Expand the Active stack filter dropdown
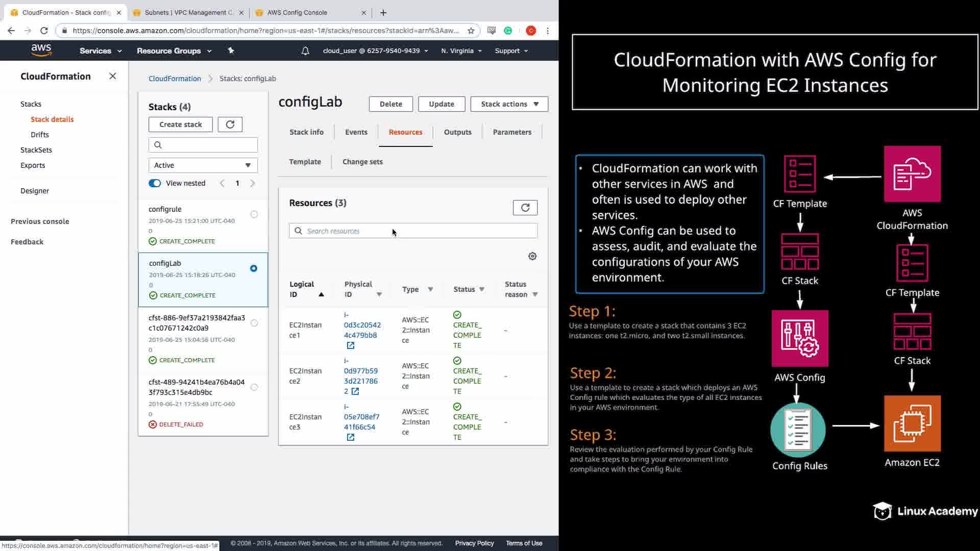The image size is (980, 551). (203, 165)
